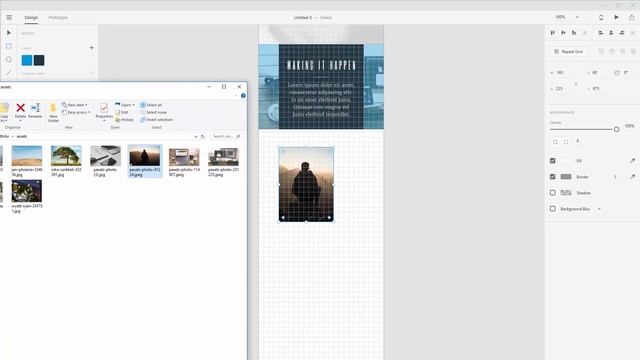The width and height of the screenshot is (640, 360).
Task: Open the Border color swatch
Action: (566, 177)
